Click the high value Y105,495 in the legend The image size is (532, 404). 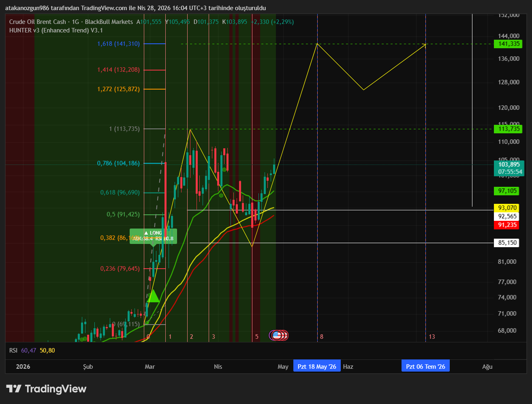[177, 22]
